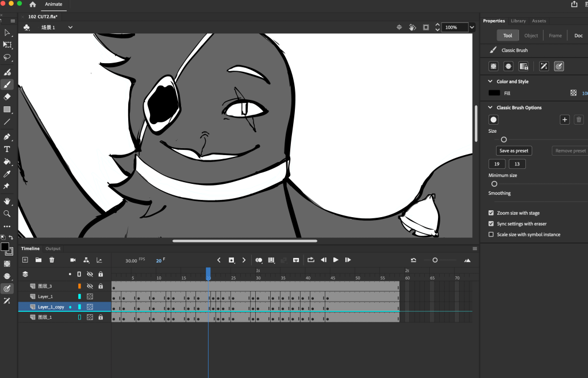The height and width of the screenshot is (378, 588).
Task: Delete layer using the trash icon
Action: 52,260
